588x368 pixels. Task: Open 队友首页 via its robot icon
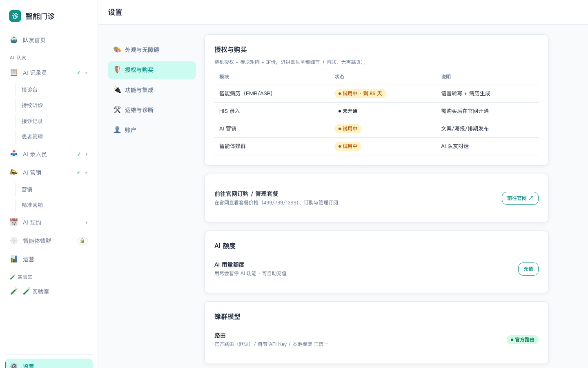point(14,40)
